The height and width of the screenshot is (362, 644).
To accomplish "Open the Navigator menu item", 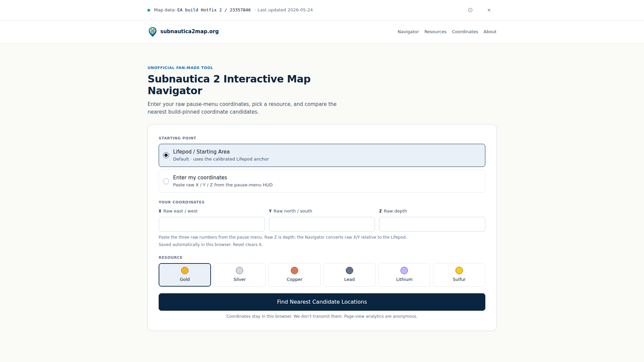I will [408, 32].
